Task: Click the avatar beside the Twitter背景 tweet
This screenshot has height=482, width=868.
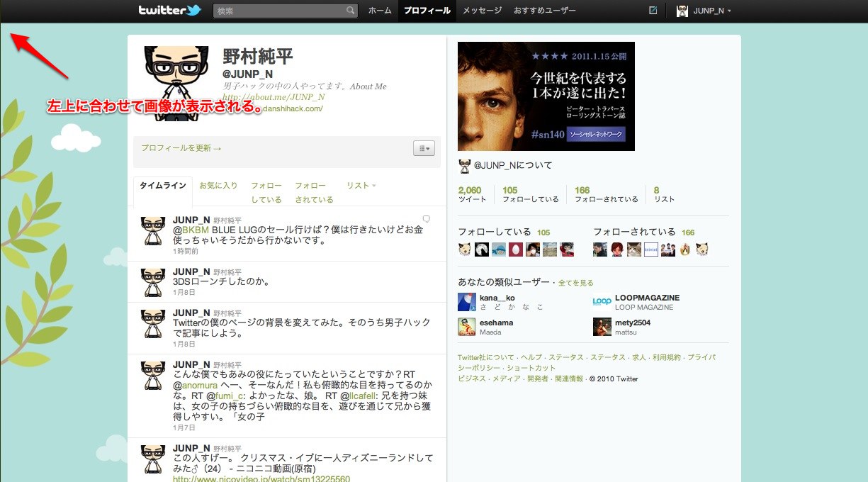Action: [153, 323]
